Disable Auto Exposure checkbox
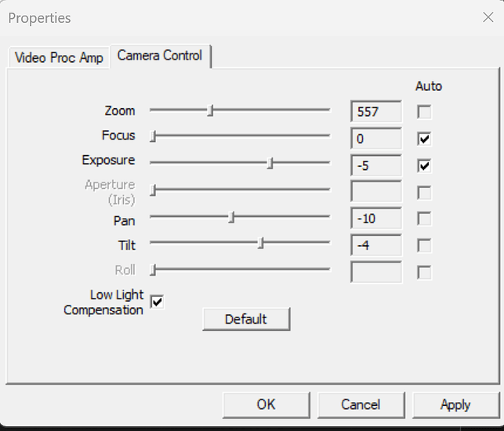This screenshot has width=504, height=431. [x=424, y=165]
